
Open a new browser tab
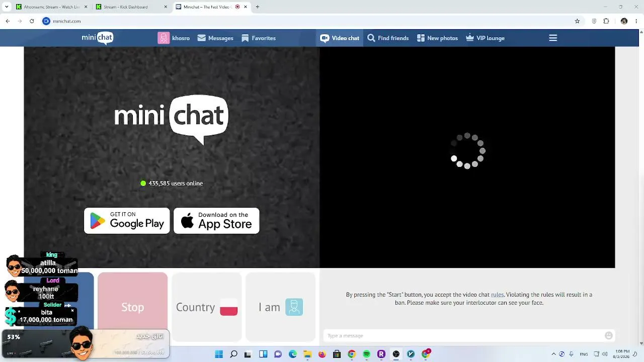(x=258, y=7)
